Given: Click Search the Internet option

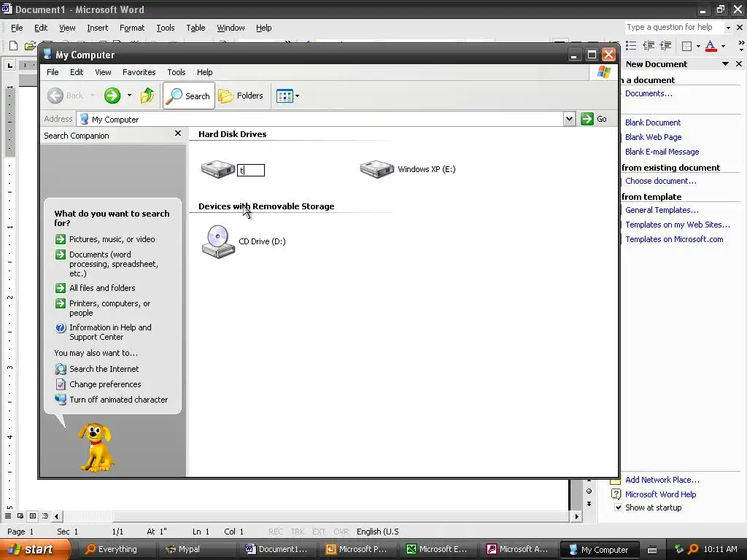Looking at the screenshot, I should pyautogui.click(x=104, y=369).
